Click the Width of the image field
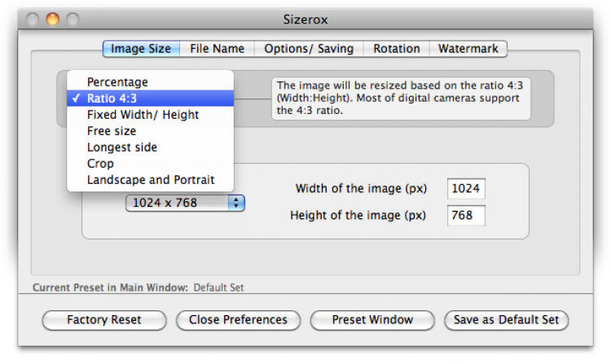Viewport: 611px width, 364px height. [x=466, y=189]
